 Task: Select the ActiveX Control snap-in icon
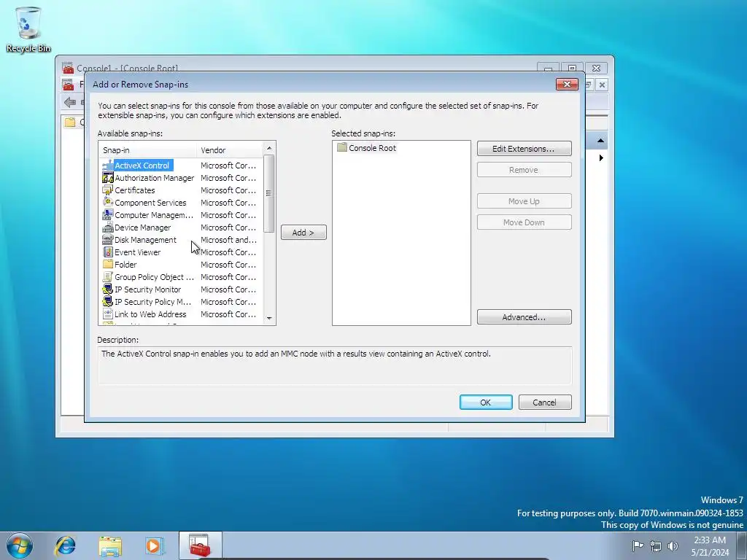click(108, 166)
